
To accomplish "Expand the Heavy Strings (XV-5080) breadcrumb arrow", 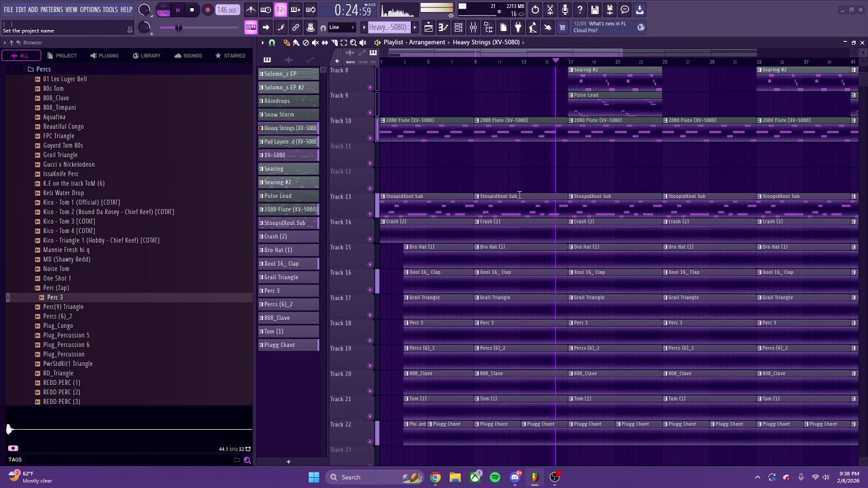I will point(524,42).
